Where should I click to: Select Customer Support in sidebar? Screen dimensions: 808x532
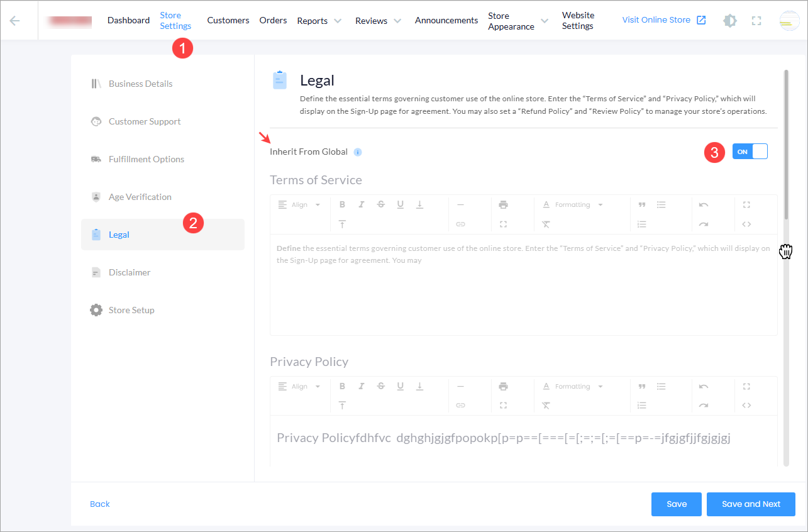point(163,121)
